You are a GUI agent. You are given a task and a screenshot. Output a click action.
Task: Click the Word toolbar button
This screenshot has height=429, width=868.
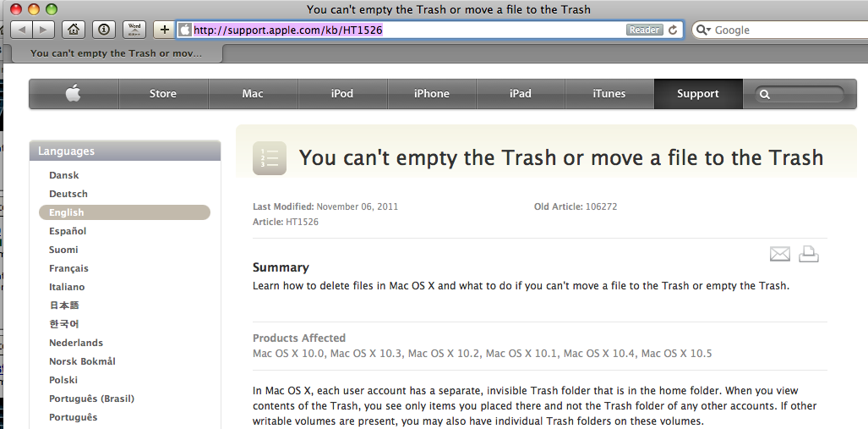click(134, 30)
